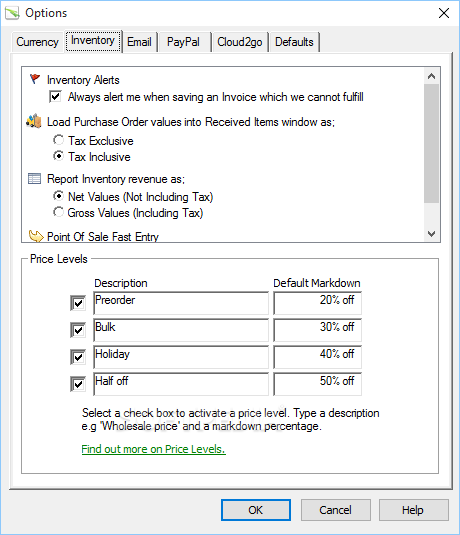Open the PayPal tab
Image resolution: width=460 pixels, height=535 pixels.
pyautogui.click(x=184, y=42)
